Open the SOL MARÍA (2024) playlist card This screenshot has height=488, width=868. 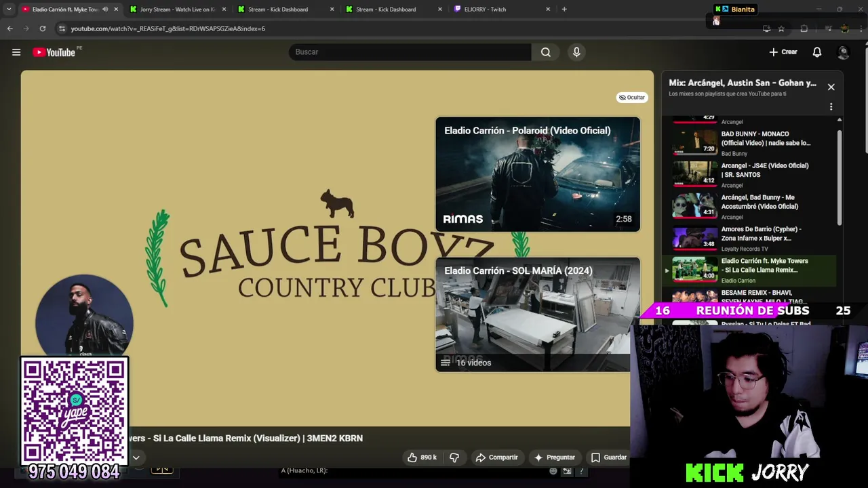tap(538, 314)
